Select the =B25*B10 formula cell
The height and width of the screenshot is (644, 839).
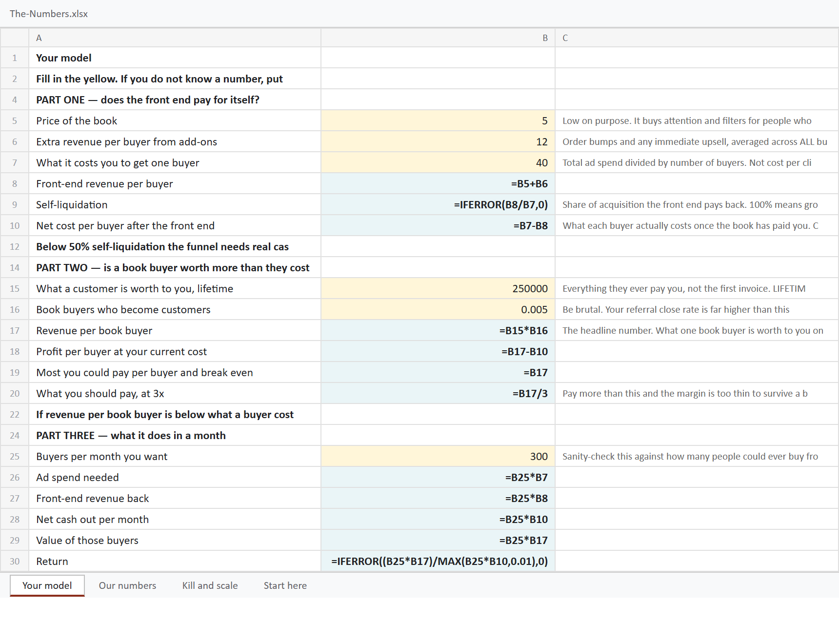tap(438, 519)
